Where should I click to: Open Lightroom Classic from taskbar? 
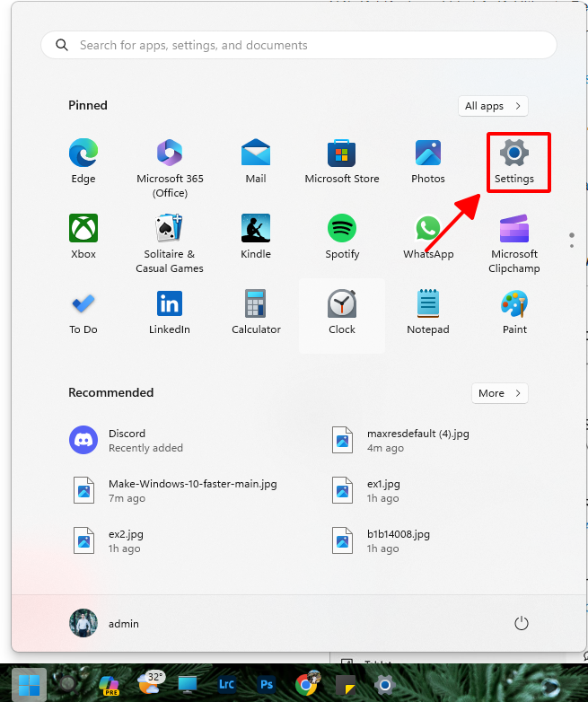click(226, 685)
